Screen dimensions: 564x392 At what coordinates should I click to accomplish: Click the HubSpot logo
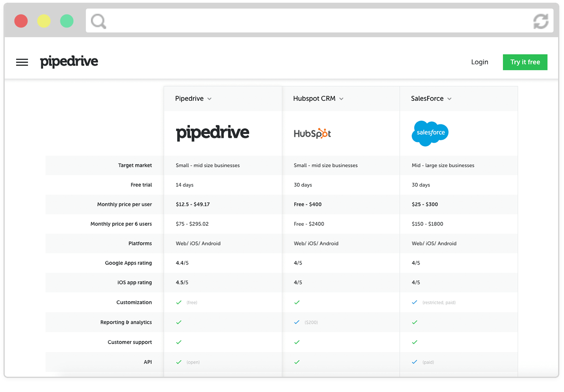pos(312,133)
